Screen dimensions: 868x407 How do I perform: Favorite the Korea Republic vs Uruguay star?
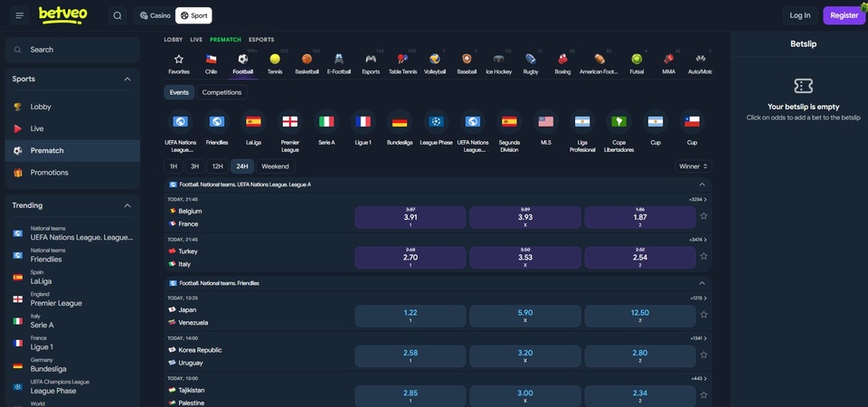pos(703,355)
